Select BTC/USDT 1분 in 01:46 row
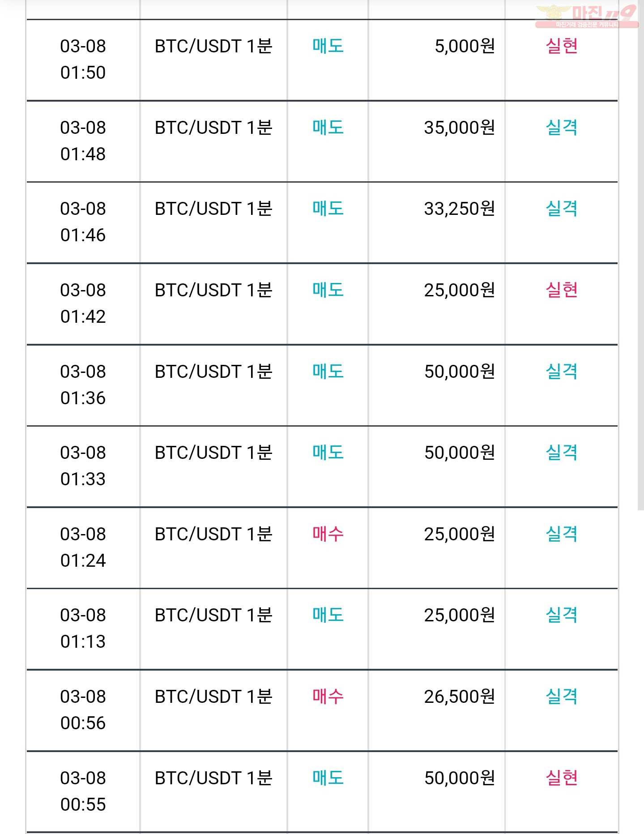This screenshot has width=644, height=834. 213,209
